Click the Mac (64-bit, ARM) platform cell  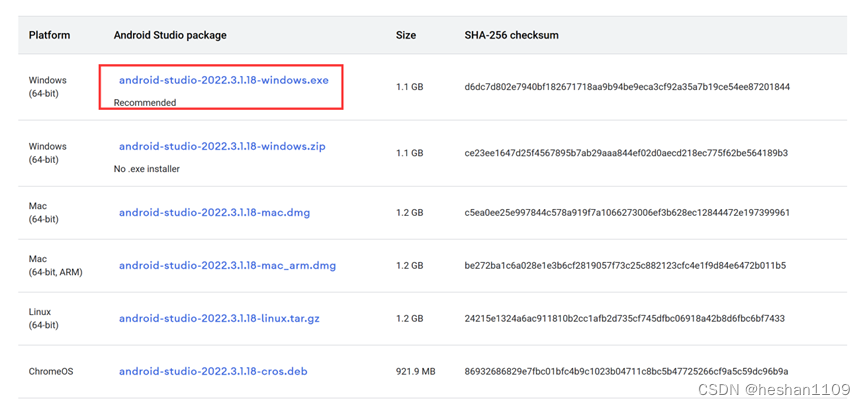click(56, 266)
